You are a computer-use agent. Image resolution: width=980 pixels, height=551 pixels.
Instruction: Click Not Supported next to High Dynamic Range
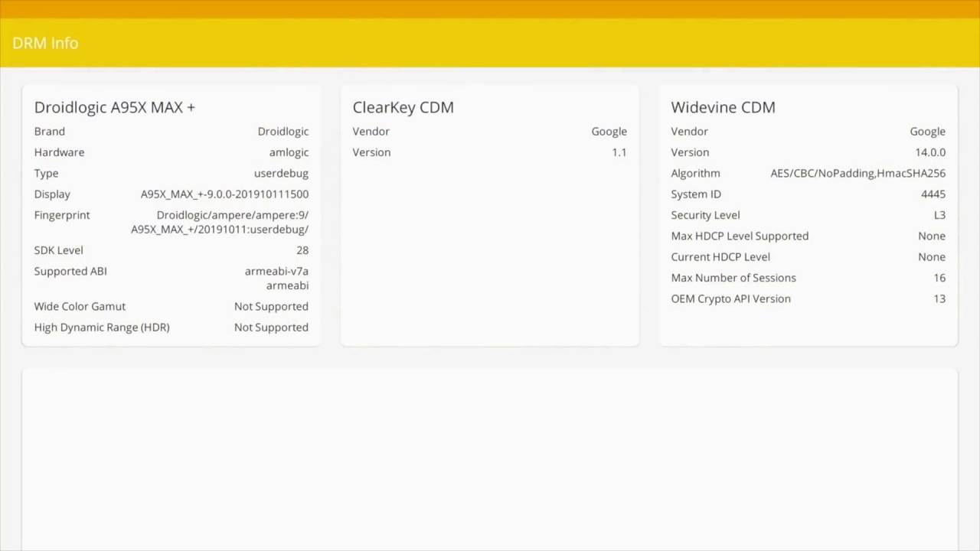[271, 327]
